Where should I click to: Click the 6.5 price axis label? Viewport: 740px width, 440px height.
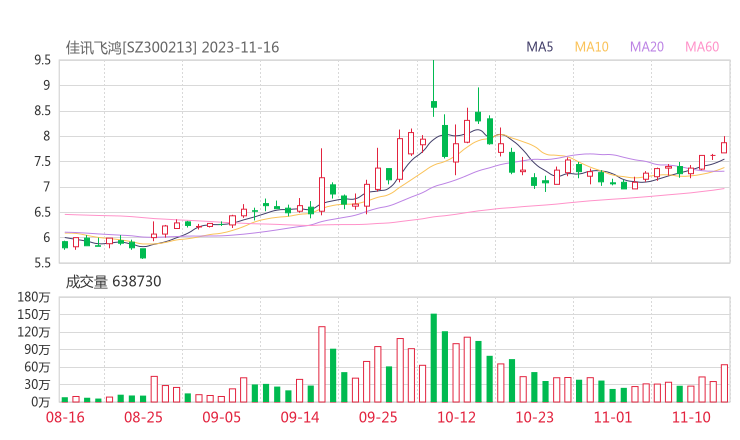42,212
